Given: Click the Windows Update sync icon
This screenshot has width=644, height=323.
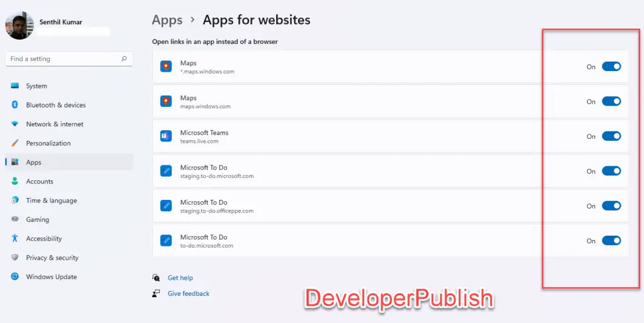Looking at the screenshot, I should (15, 276).
